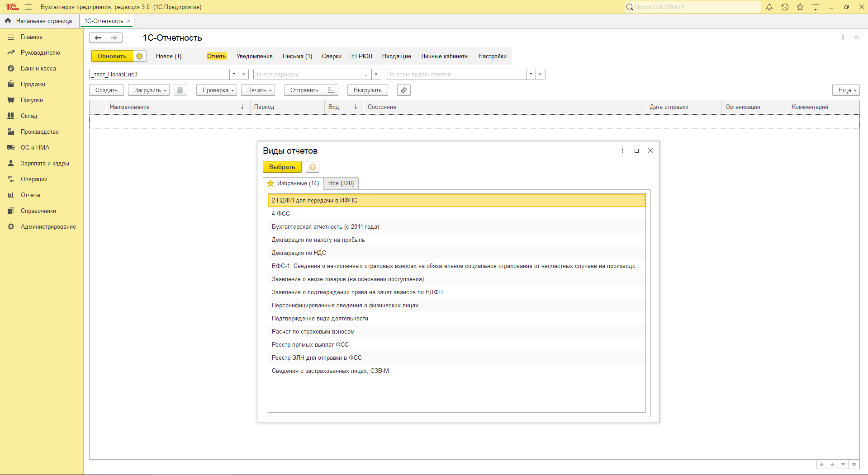Click Отправить button
The image size is (868, 475).
[x=304, y=90]
